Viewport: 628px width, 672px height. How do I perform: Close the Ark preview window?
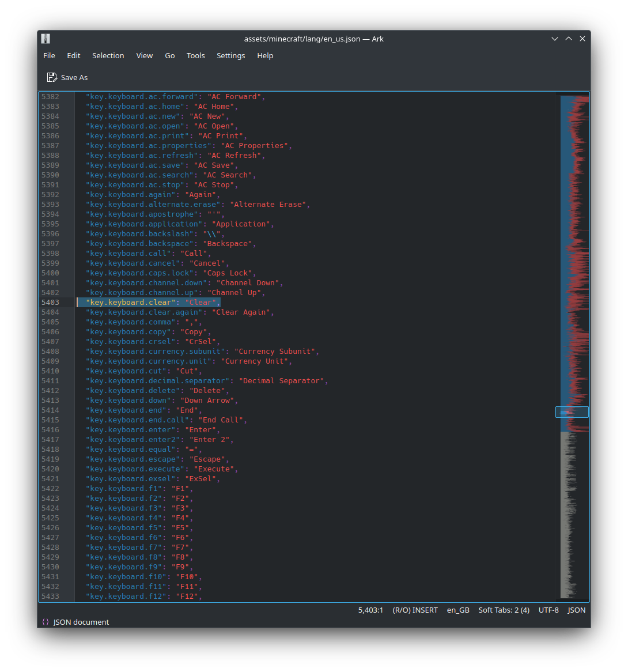[x=582, y=39]
